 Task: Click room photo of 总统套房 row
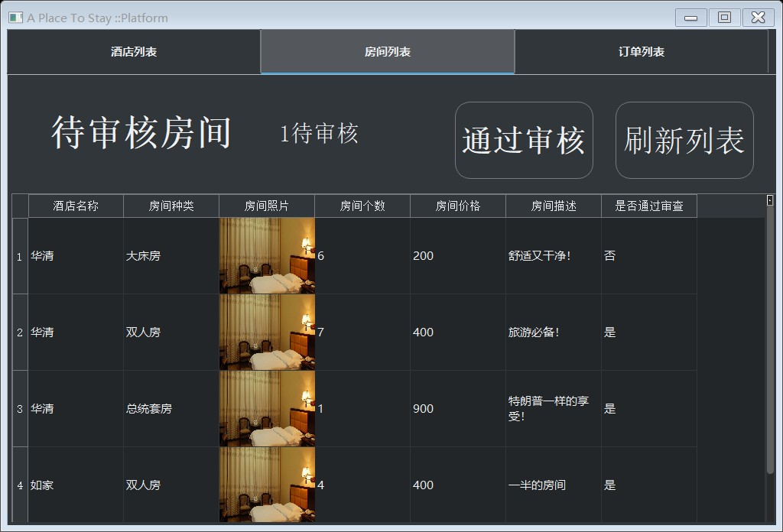pyautogui.click(x=267, y=409)
